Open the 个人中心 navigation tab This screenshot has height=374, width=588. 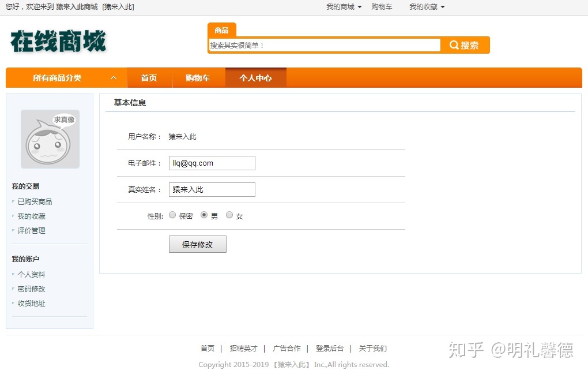click(256, 78)
